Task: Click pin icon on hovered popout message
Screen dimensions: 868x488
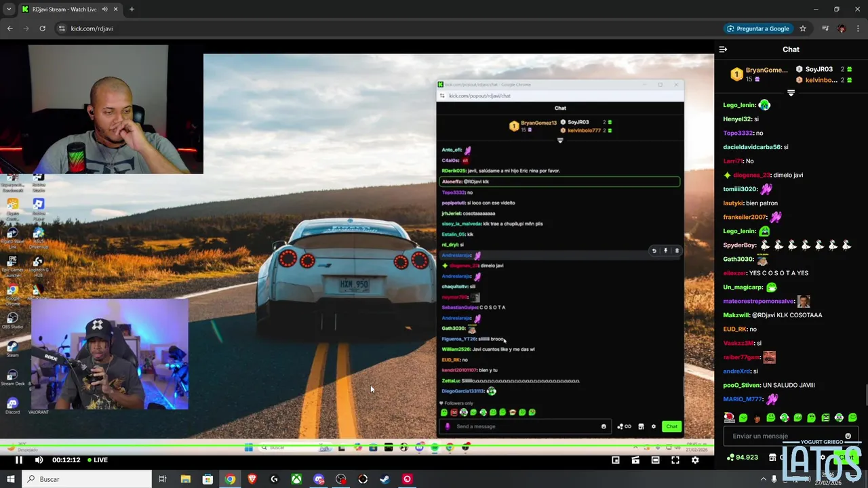Action: 665,251
